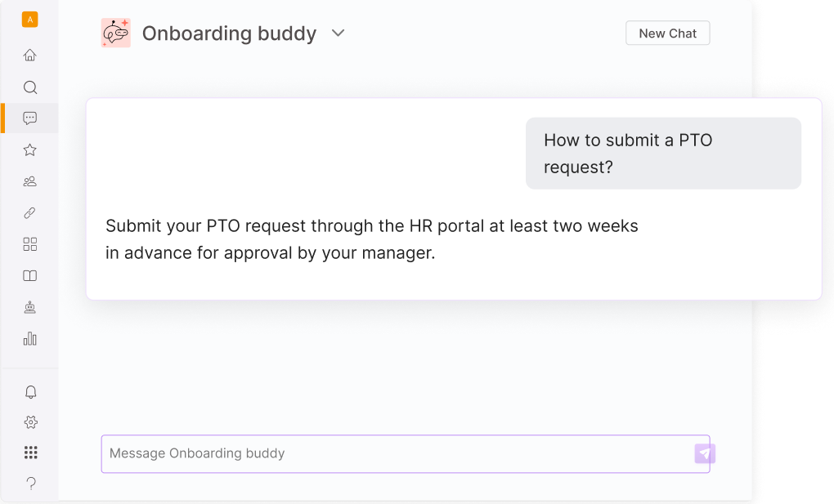Open the Favorites star icon

pos(29,150)
